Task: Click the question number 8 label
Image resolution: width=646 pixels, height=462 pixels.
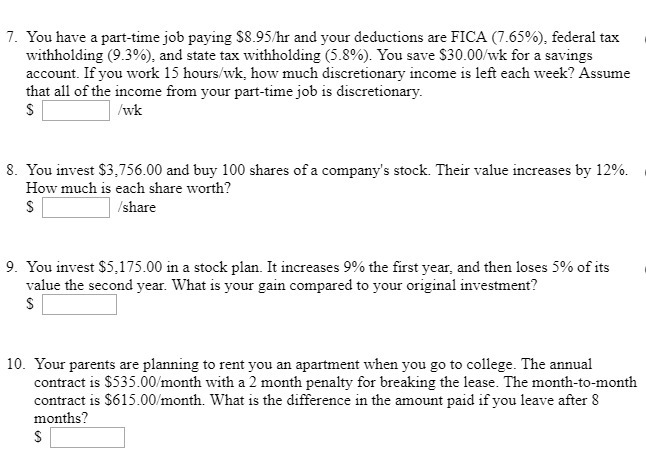Action: coord(12,170)
